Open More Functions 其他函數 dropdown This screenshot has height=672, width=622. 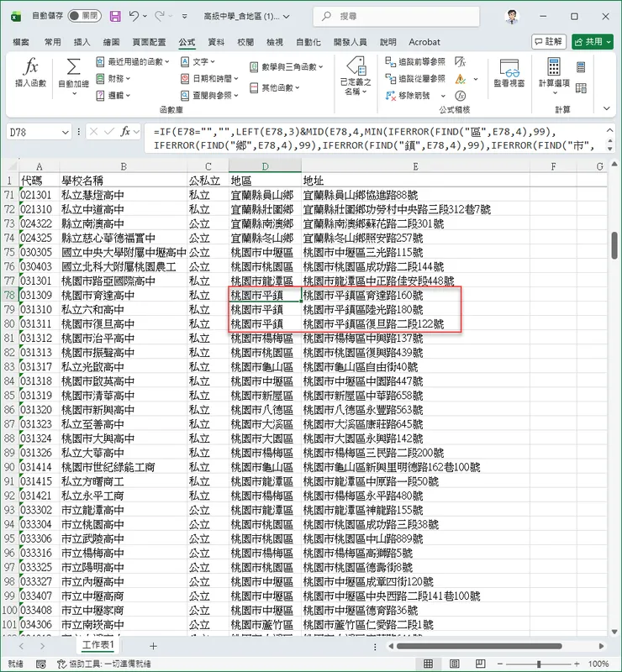(275, 88)
